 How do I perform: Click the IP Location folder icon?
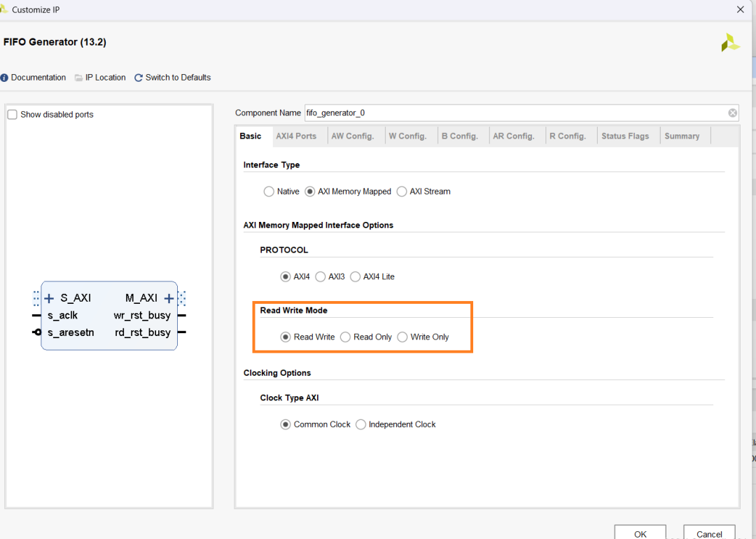coord(79,78)
